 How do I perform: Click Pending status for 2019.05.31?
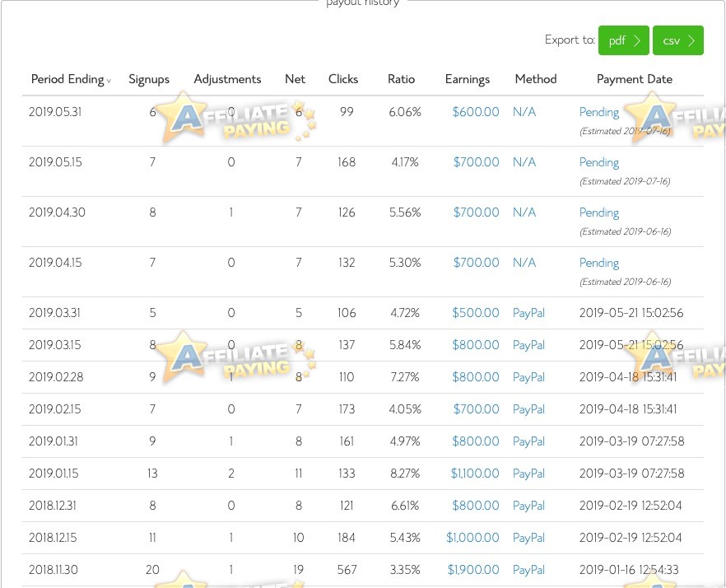pos(599,112)
